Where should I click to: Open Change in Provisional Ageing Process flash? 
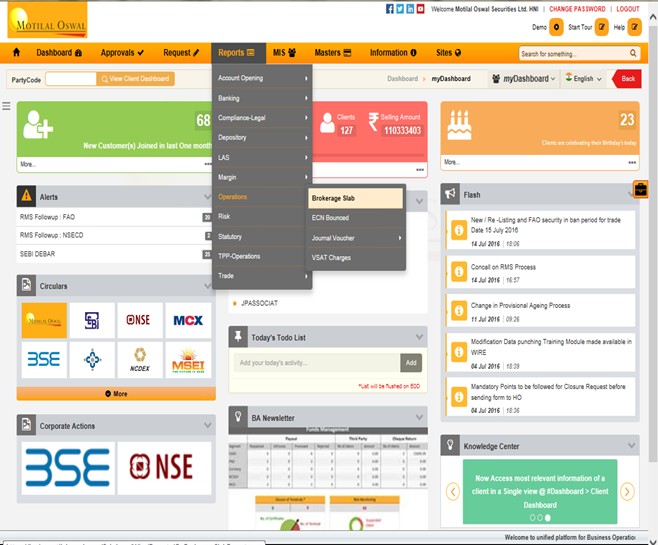[540, 310]
